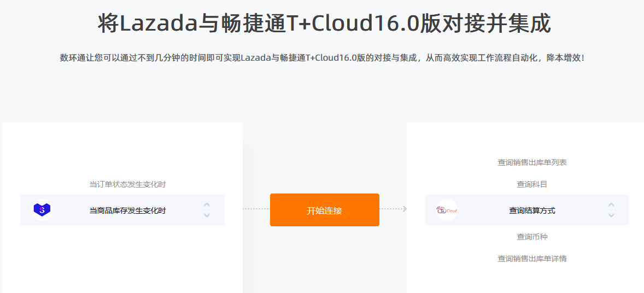
Task: Choose the 查询销售出库单列表 action
Action: coord(532,163)
